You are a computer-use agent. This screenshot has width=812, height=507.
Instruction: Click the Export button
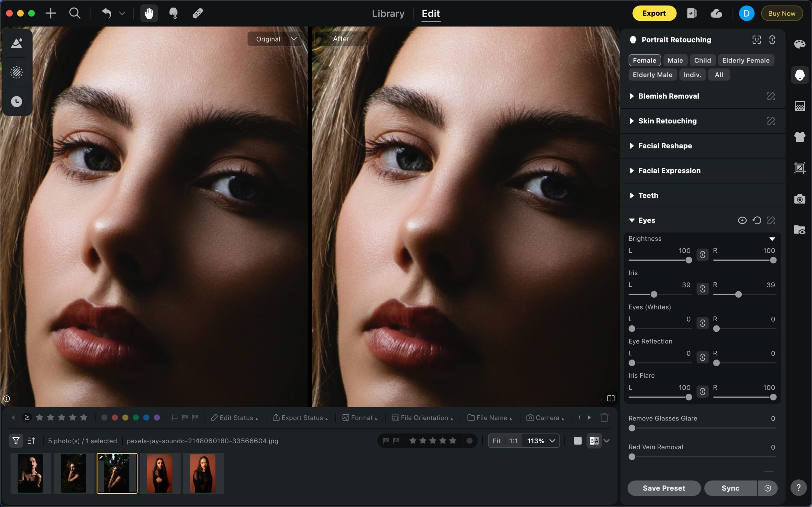(654, 13)
